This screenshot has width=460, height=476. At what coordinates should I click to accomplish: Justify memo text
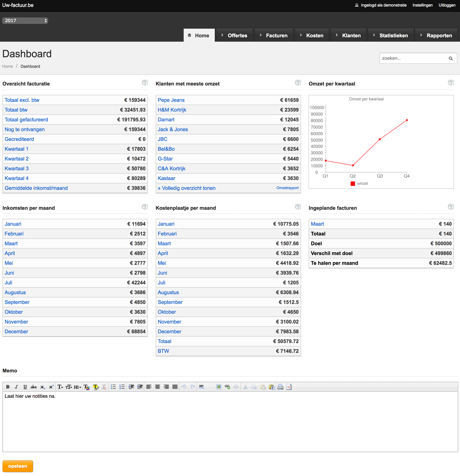[x=175, y=387]
